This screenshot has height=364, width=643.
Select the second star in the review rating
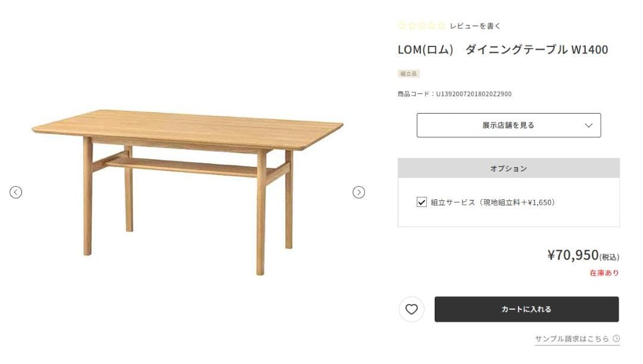click(x=412, y=26)
